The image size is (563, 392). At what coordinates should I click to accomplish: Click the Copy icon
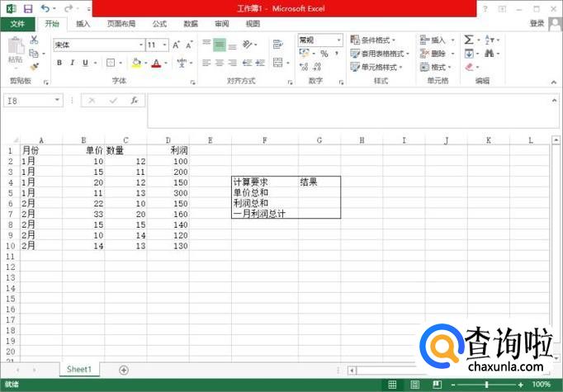(x=34, y=54)
